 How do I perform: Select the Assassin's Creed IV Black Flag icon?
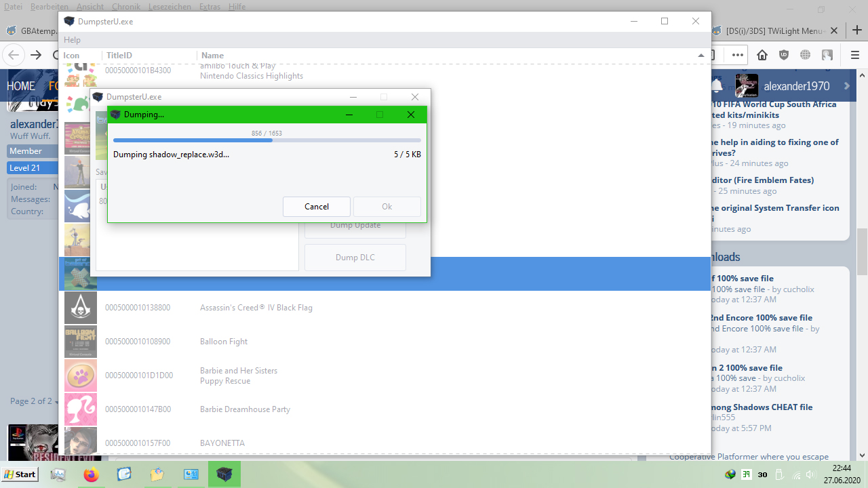click(x=81, y=308)
